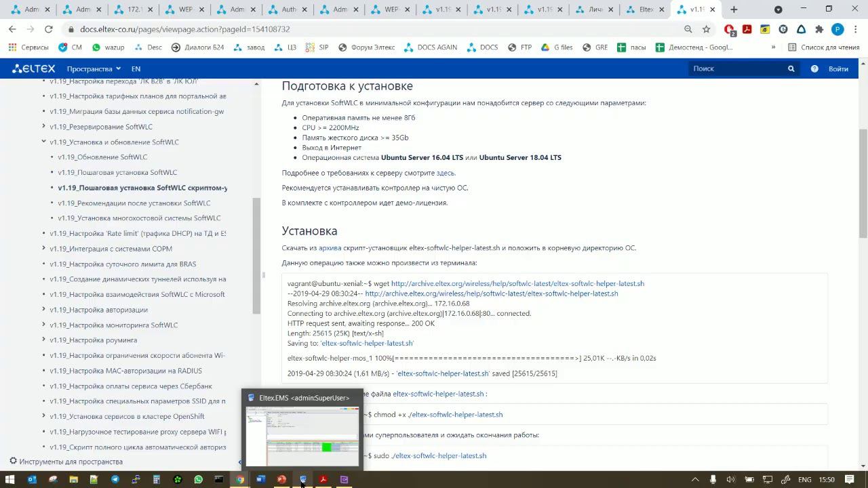Open the Chrome extensions puzzle menu
The width and height of the screenshot is (868, 488).
pos(819,29)
